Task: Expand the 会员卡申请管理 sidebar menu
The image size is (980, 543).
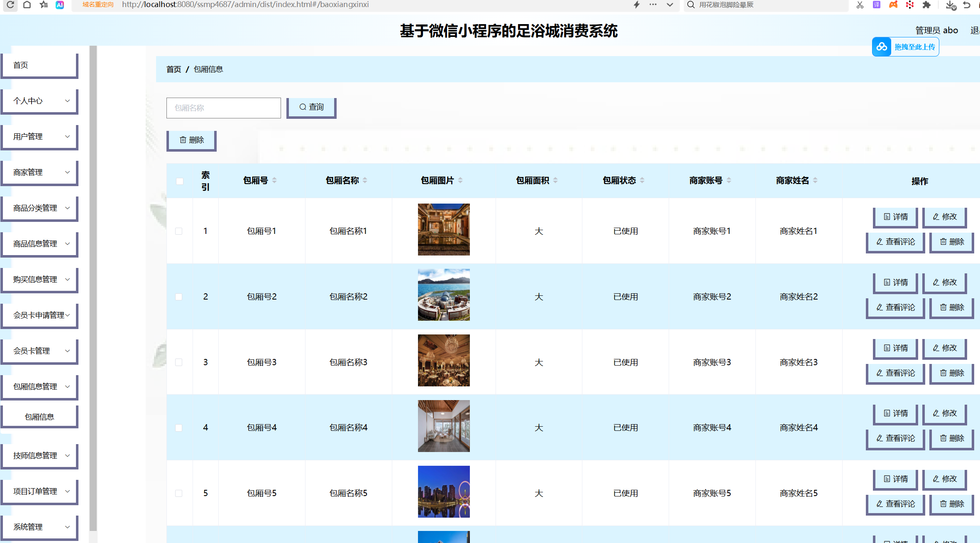Action: 39,315
